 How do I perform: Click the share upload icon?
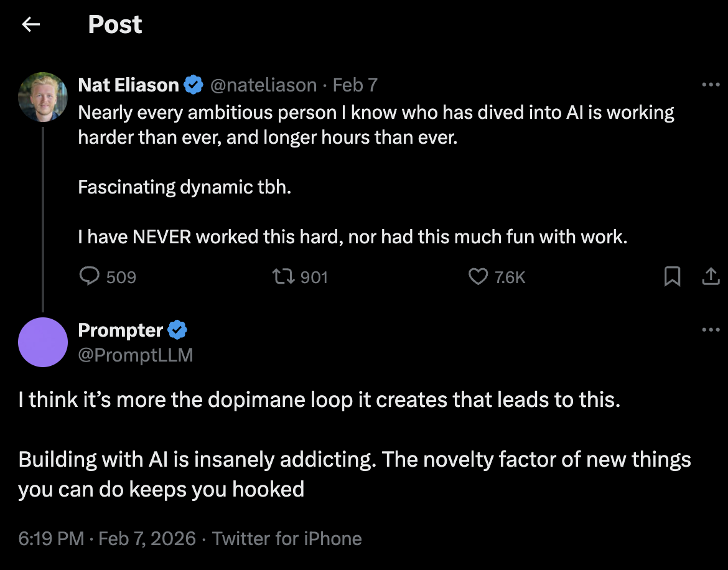pyautogui.click(x=710, y=276)
